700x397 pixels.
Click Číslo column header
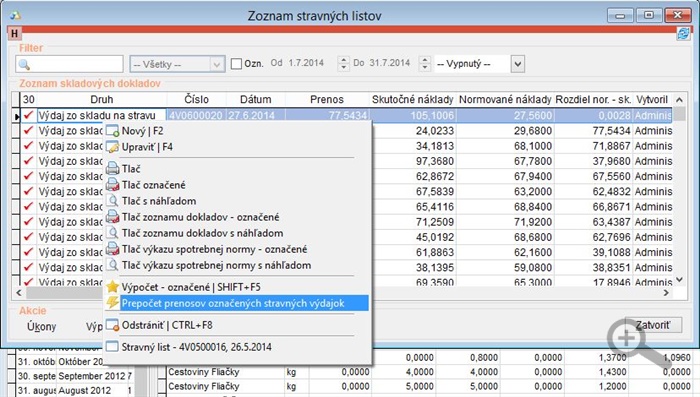tap(196, 99)
